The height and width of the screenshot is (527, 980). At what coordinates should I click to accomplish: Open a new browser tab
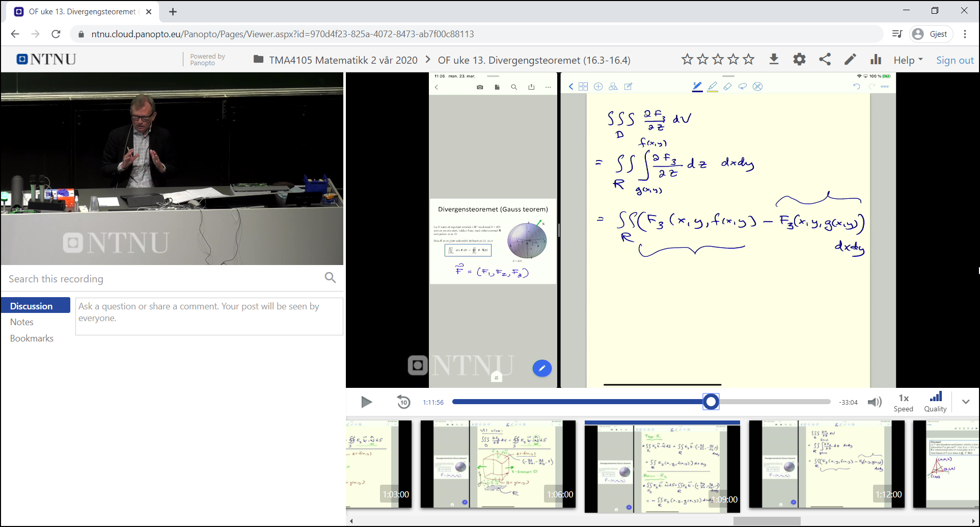(173, 12)
